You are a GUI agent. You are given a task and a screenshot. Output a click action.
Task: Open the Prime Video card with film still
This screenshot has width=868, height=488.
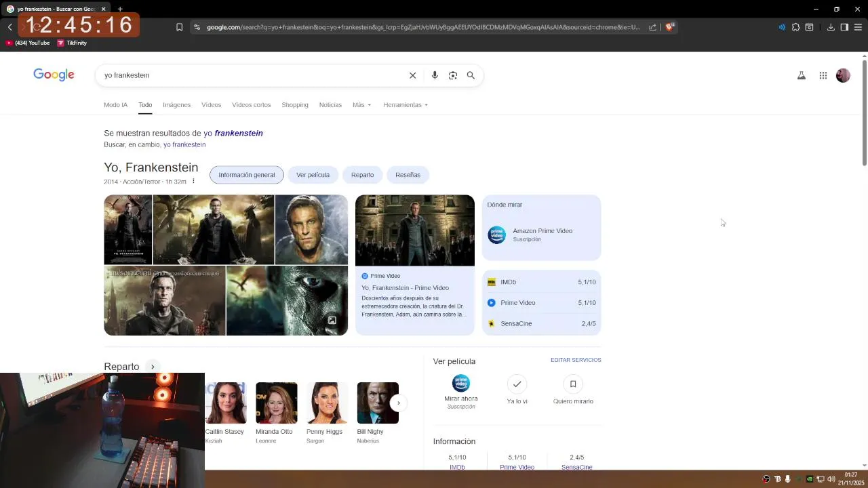click(x=415, y=265)
